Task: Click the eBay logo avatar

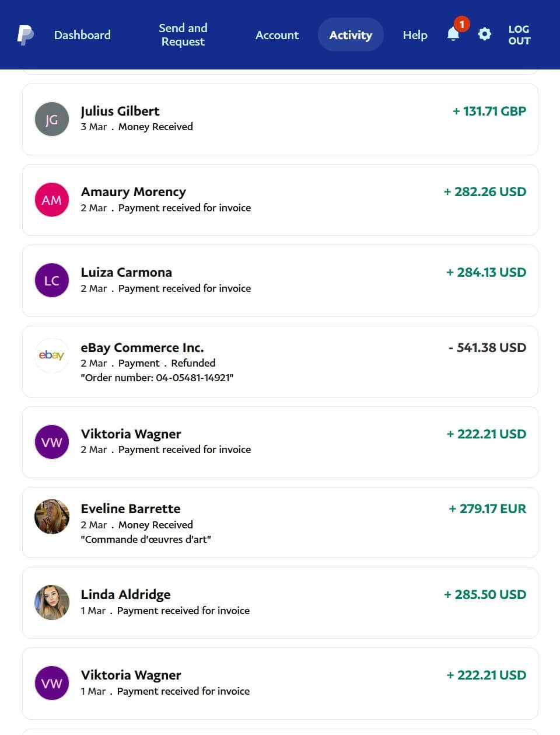Action: pyautogui.click(x=52, y=356)
